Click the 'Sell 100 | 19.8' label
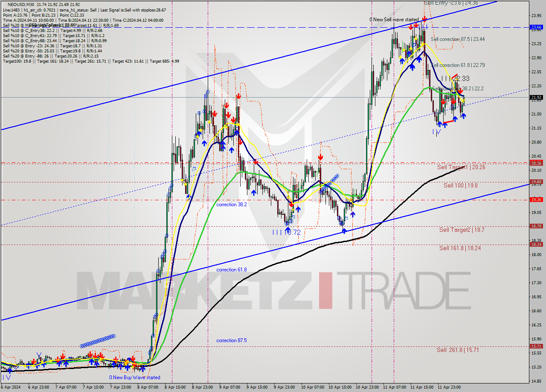 [460, 185]
